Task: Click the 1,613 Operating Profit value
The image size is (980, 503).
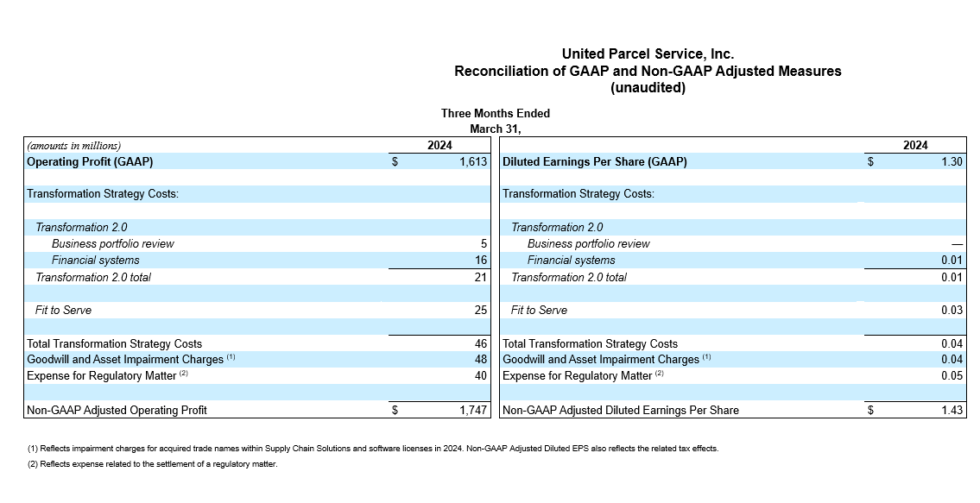Action: coord(473,162)
